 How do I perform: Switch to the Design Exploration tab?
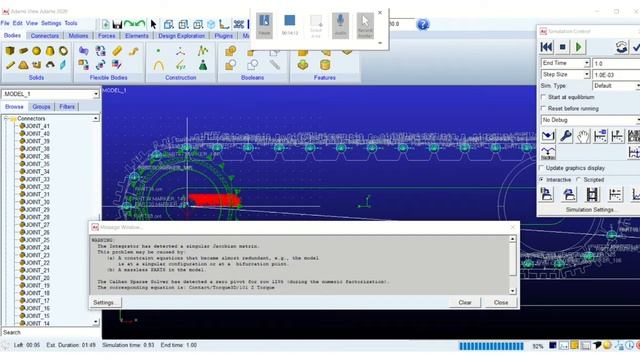182,36
